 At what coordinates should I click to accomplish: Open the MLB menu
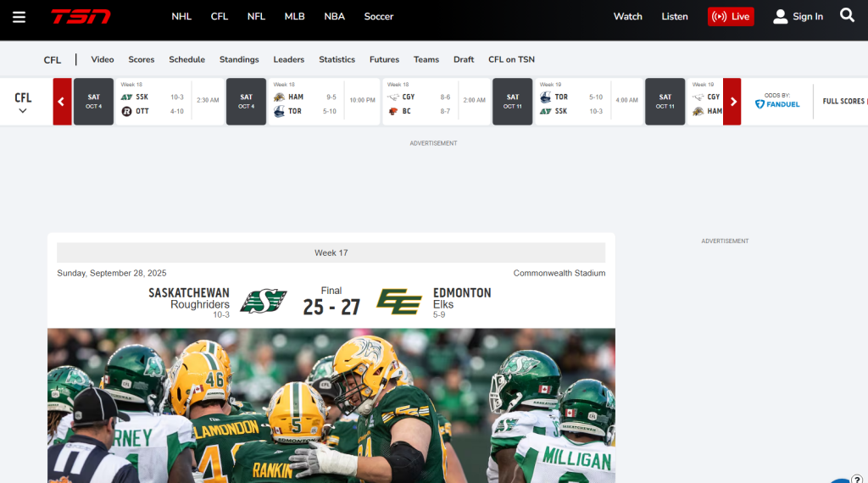coord(294,17)
